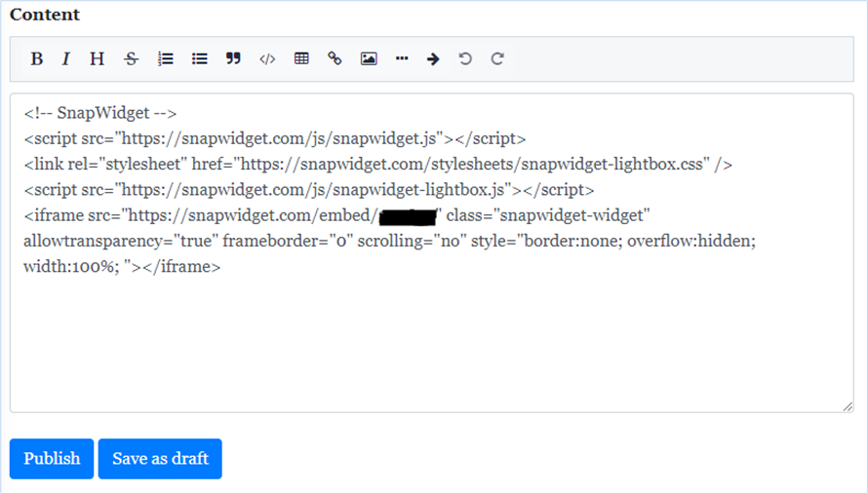Screen dimensions: 868x494
Task: Click the snapwidget-lightbox.css link line
Action: point(378,164)
